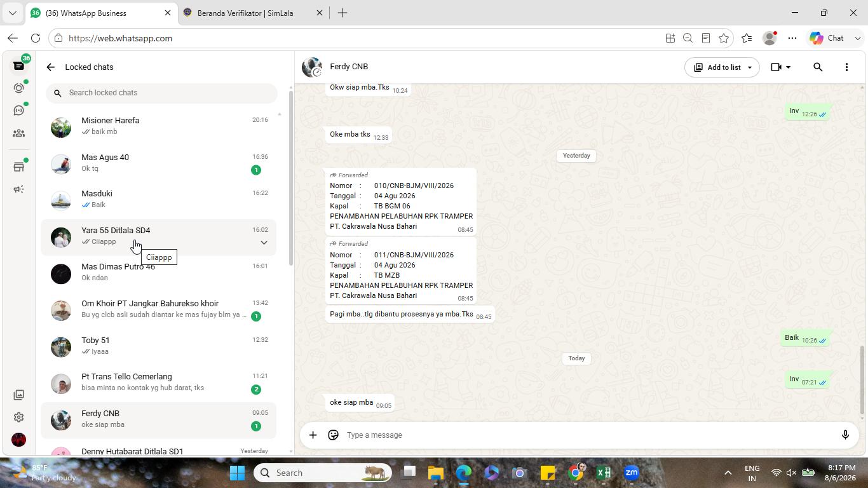Expand the Add to list dropdown

[x=749, y=67]
